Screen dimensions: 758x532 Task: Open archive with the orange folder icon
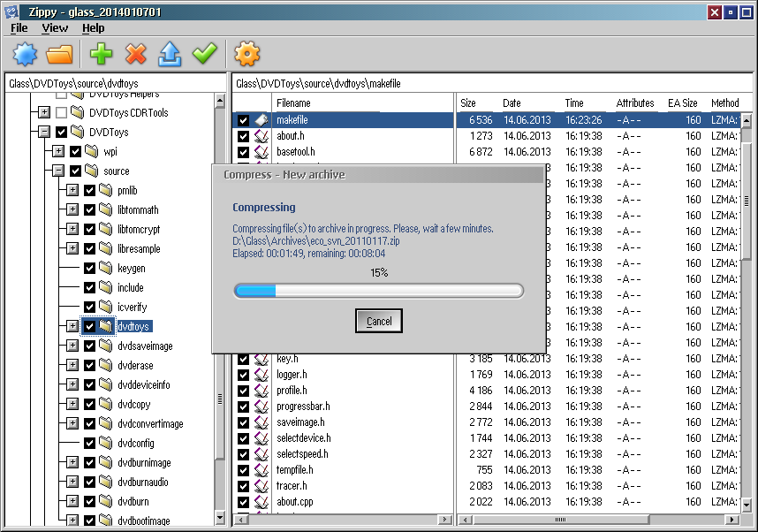coord(59,55)
